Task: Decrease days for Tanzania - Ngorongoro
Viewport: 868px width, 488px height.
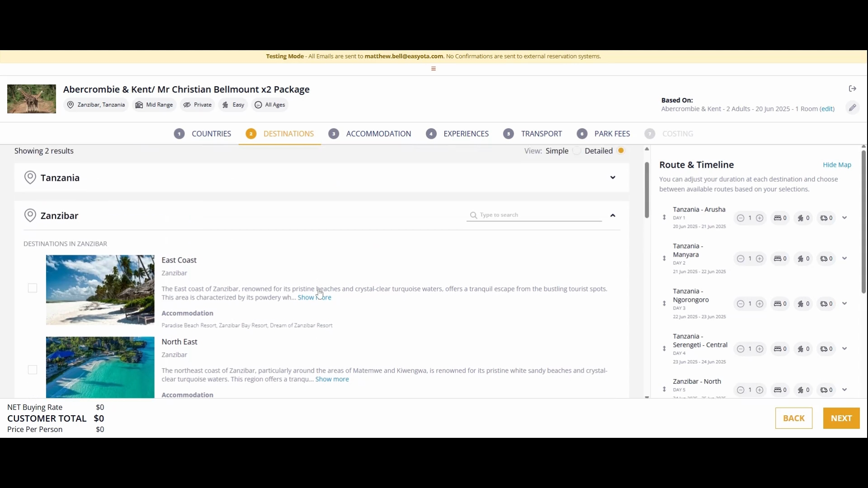Action: pos(741,304)
